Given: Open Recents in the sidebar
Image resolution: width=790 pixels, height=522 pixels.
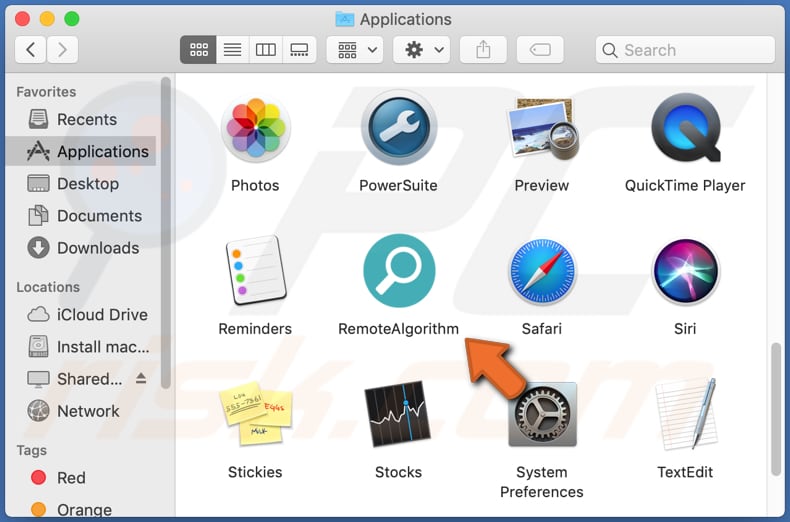Looking at the screenshot, I should 81,119.
